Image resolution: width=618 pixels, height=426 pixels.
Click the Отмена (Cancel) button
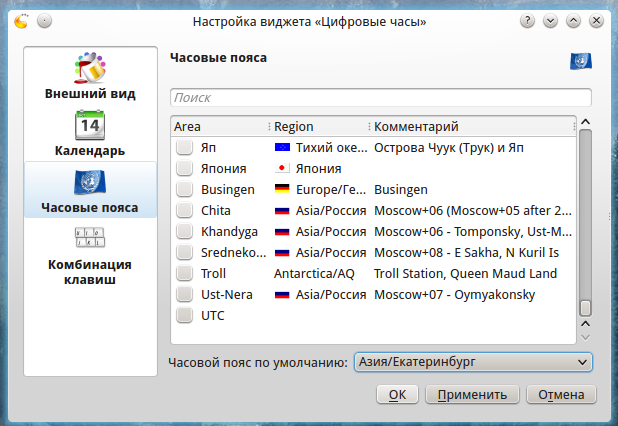click(561, 394)
